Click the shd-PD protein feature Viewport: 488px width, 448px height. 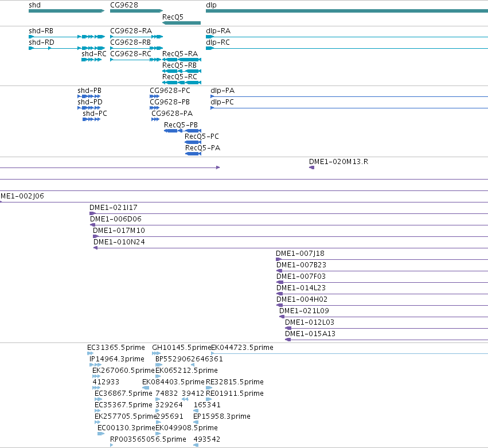(x=89, y=108)
